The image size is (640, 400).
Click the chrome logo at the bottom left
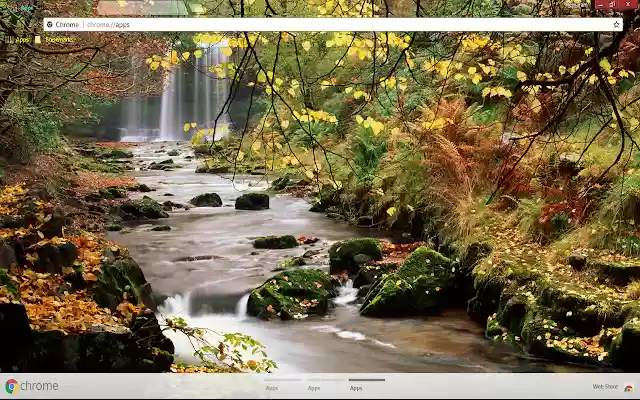(x=32, y=386)
